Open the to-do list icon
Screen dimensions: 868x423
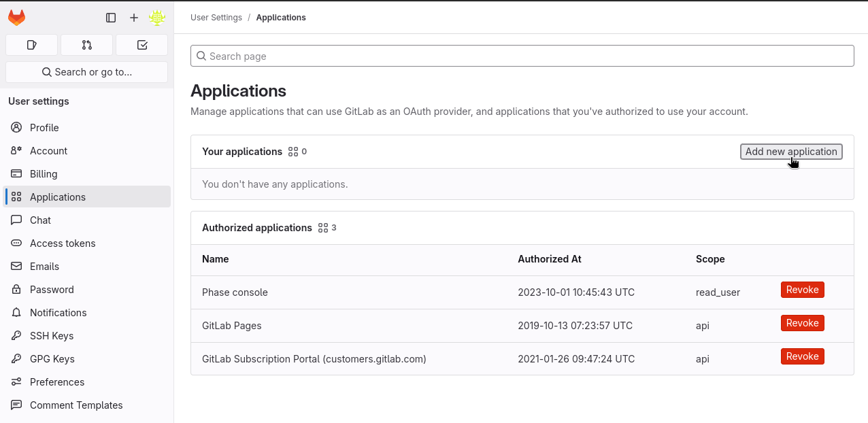click(141, 45)
